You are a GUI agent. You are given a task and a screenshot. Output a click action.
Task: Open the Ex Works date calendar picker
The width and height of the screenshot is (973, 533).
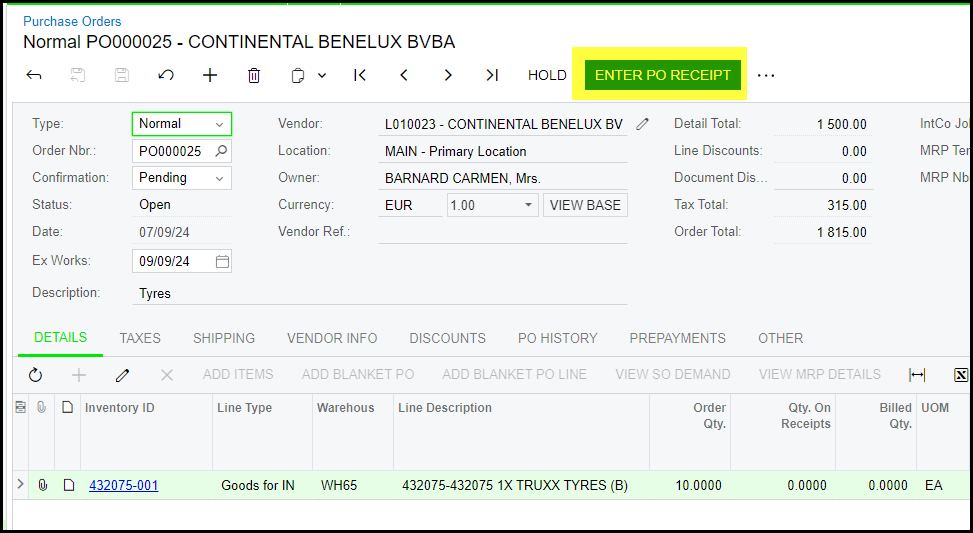point(222,261)
